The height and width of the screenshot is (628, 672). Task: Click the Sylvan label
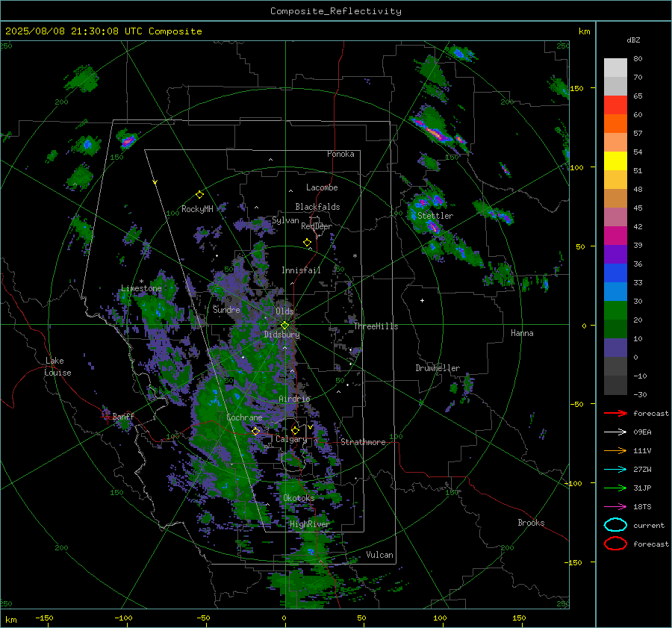click(x=285, y=220)
